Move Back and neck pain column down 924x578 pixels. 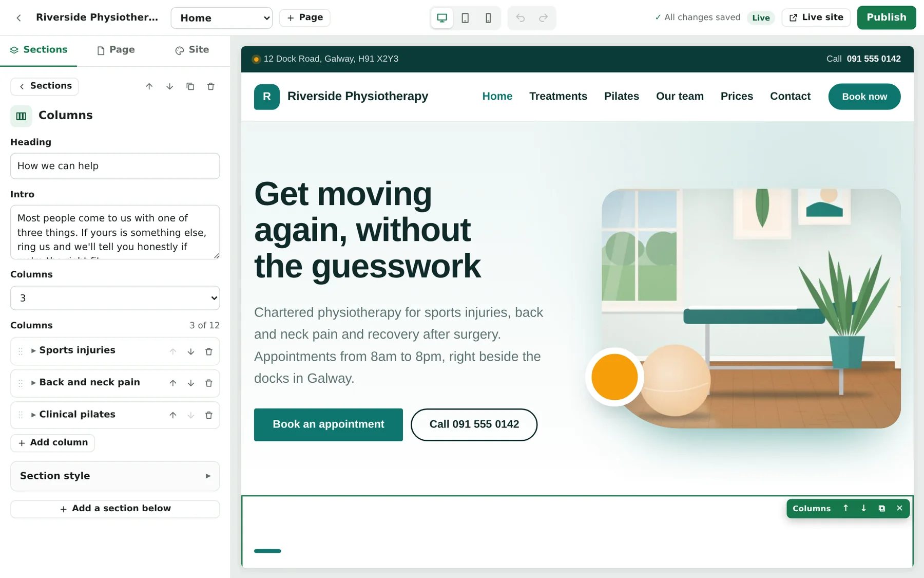(x=191, y=383)
